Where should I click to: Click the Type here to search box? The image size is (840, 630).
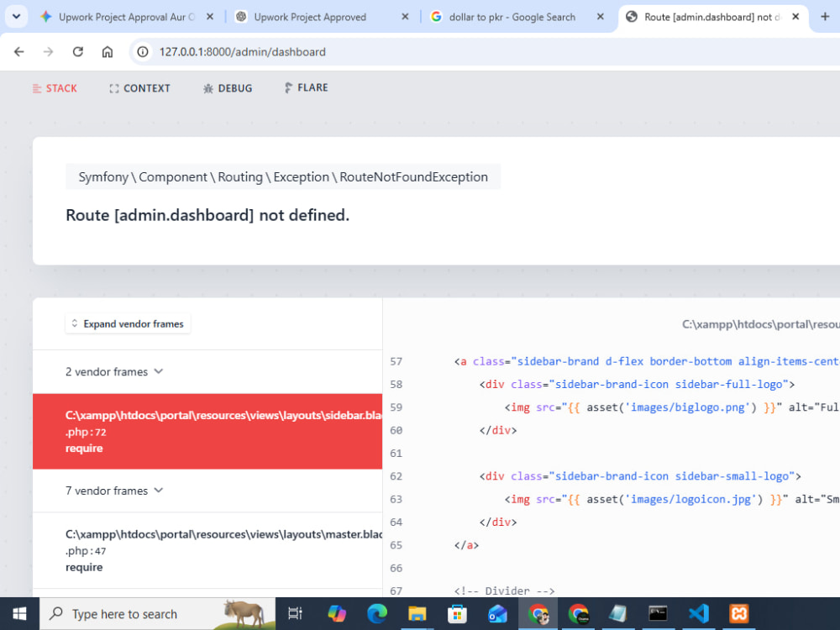157,614
